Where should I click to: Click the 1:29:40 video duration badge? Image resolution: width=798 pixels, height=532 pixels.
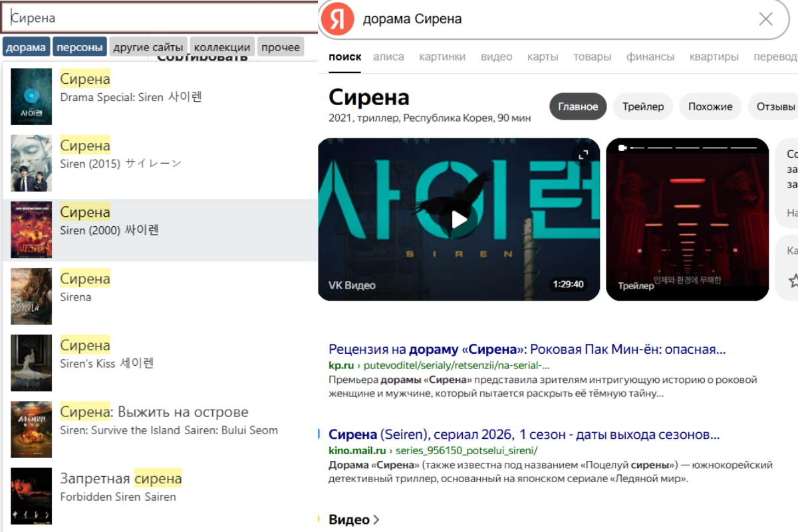(568, 284)
